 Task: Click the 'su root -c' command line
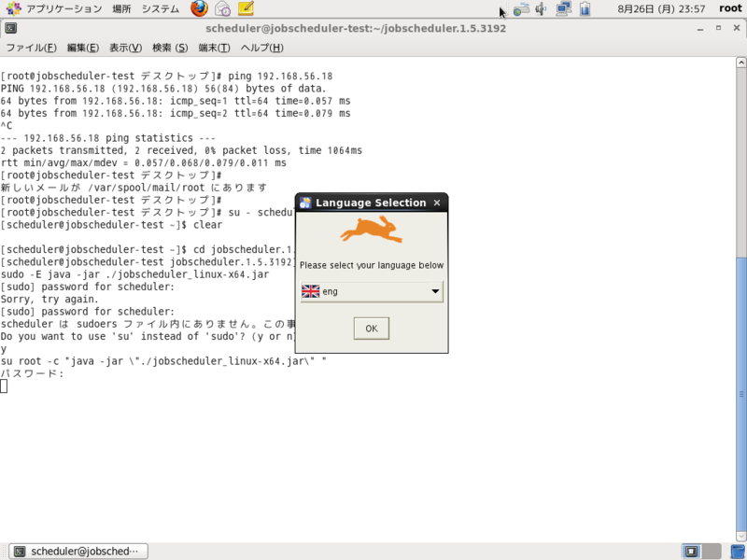163,361
